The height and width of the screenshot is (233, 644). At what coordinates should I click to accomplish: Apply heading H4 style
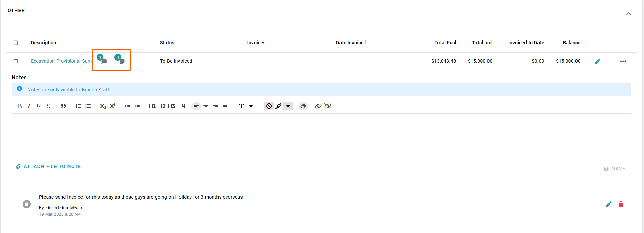(x=181, y=106)
